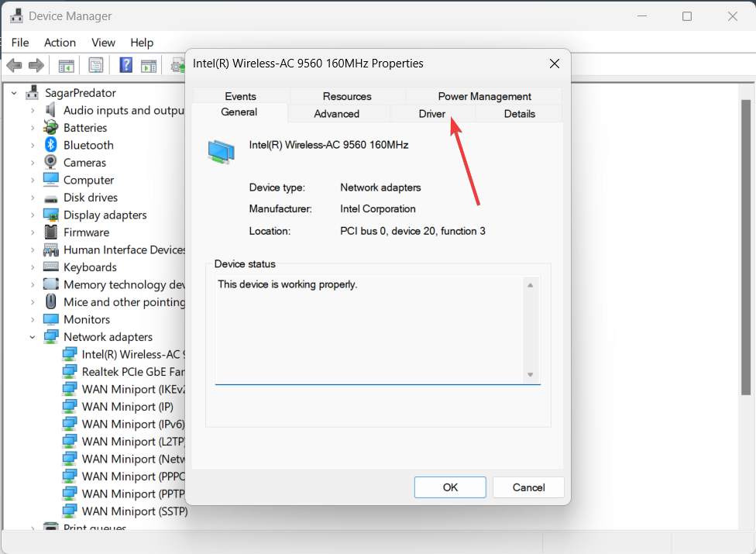The image size is (756, 554).
Task: Click the Device Manager vertical scrollbar thumb
Action: pos(746,247)
